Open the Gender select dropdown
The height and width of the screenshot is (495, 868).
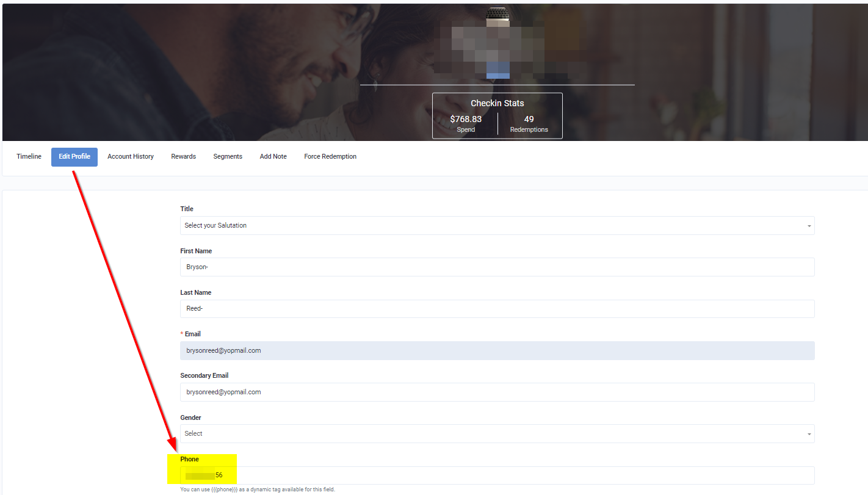(497, 433)
